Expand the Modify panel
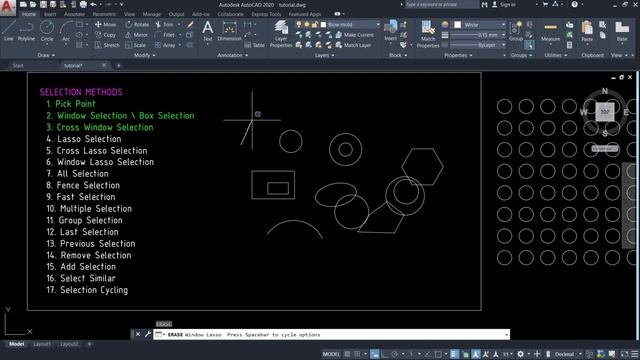 pos(144,55)
